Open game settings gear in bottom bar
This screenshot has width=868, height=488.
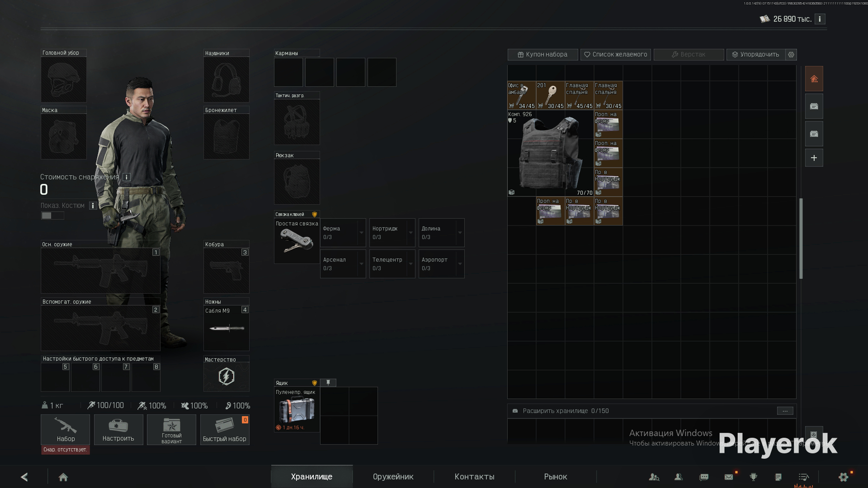[x=843, y=477]
